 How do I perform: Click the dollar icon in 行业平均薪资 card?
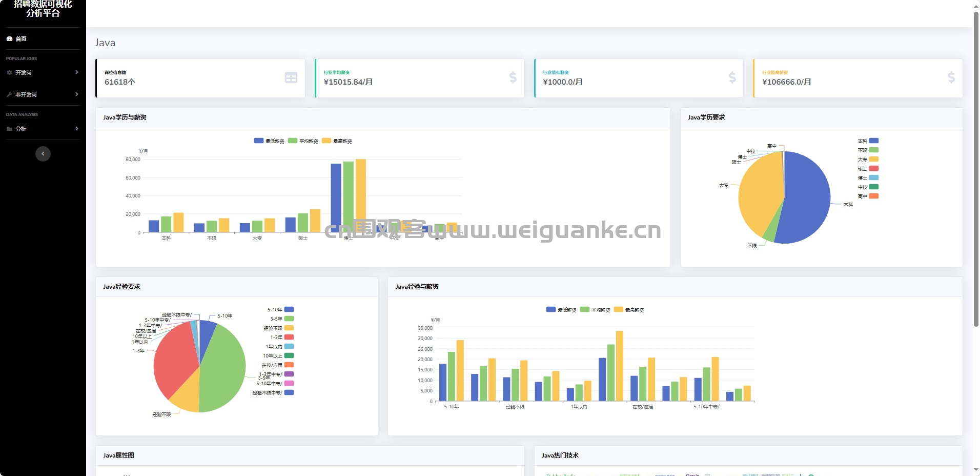(x=513, y=77)
